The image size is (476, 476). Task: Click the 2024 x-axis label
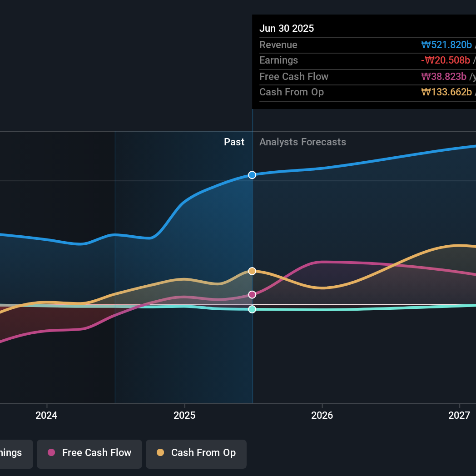pos(46,416)
